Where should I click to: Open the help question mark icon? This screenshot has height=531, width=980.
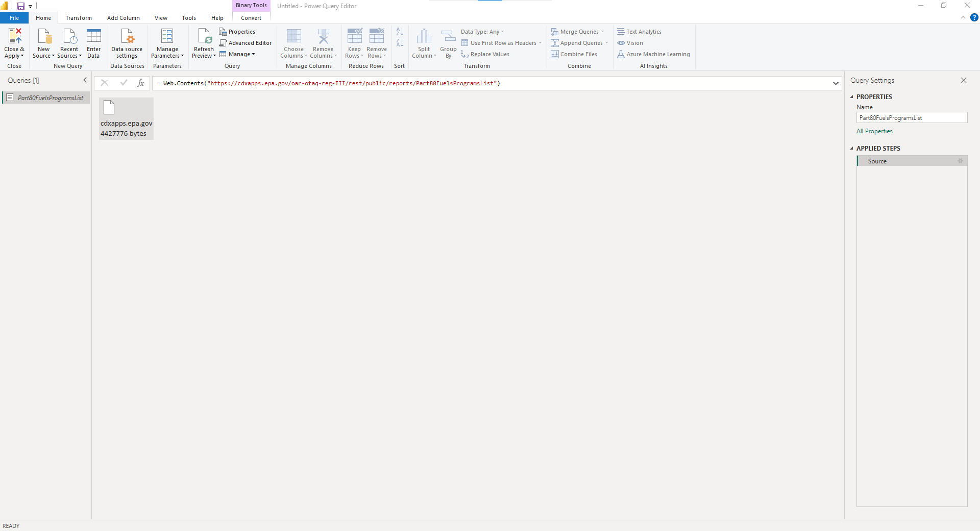pyautogui.click(x=974, y=17)
